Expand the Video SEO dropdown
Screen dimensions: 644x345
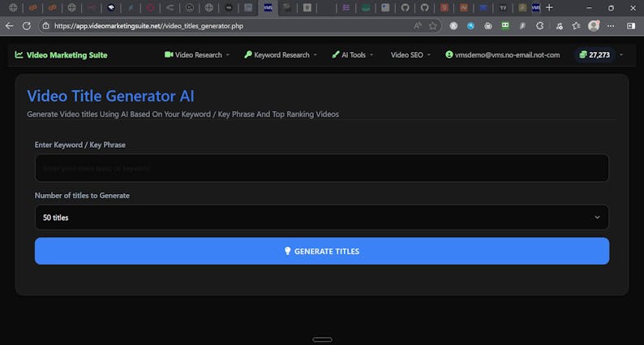click(x=412, y=55)
